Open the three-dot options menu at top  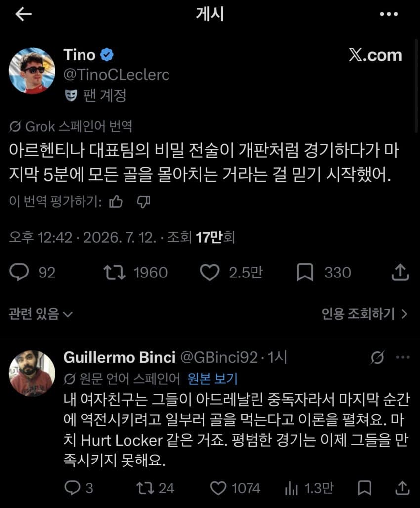point(389,14)
